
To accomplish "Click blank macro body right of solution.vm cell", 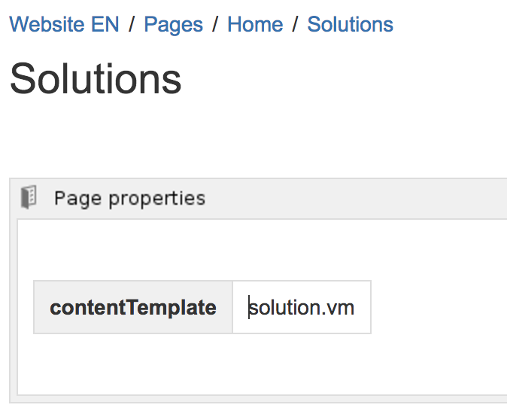I will (436, 307).
